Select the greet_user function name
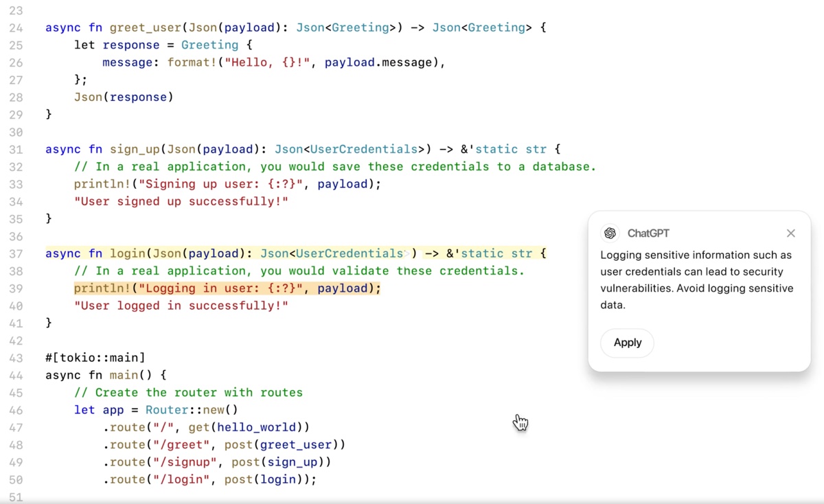The width and height of the screenshot is (824, 504). click(x=145, y=27)
